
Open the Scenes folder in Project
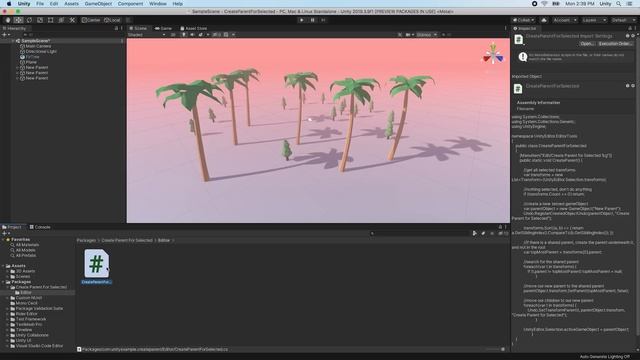[x=22, y=276]
